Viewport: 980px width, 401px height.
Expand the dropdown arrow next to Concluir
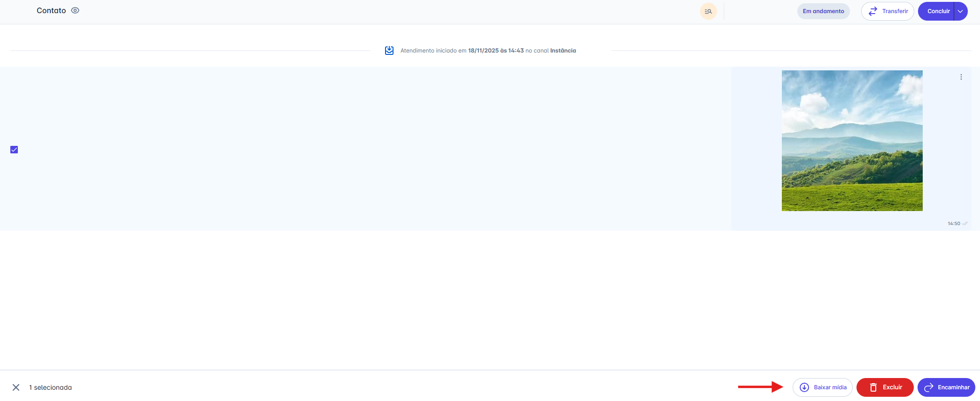[960, 11]
